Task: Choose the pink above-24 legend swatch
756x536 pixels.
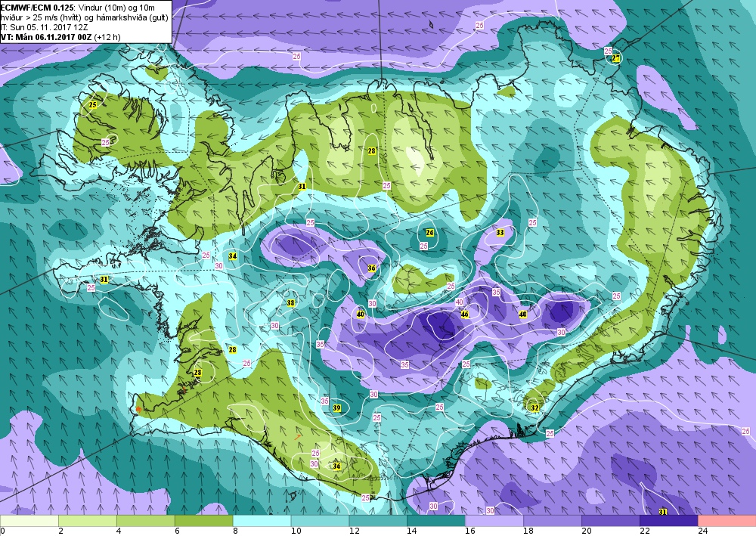Action: click(x=727, y=521)
